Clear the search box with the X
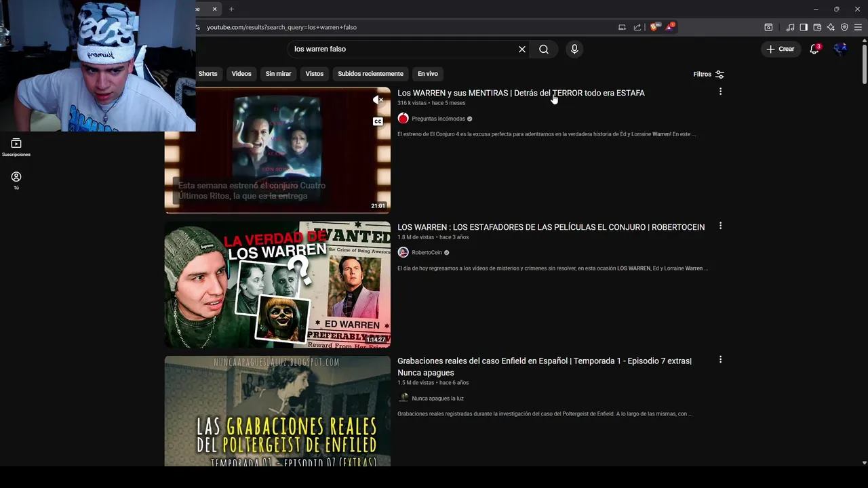Viewport: 868px width, 488px height. [x=522, y=49]
